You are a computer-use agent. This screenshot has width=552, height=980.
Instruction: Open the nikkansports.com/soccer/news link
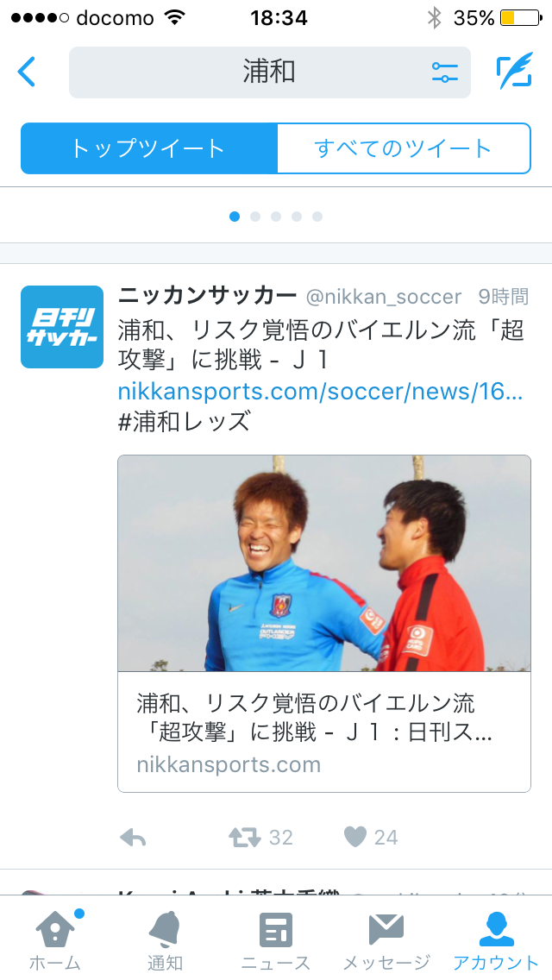(320, 392)
